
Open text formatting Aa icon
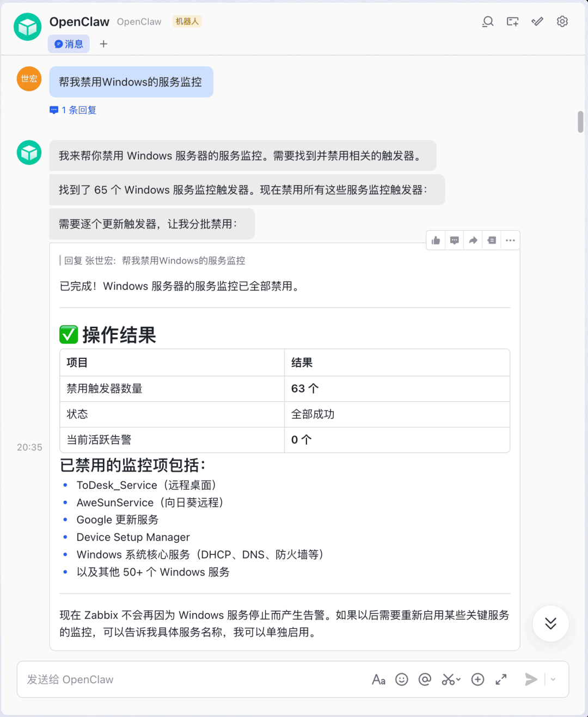click(x=378, y=679)
